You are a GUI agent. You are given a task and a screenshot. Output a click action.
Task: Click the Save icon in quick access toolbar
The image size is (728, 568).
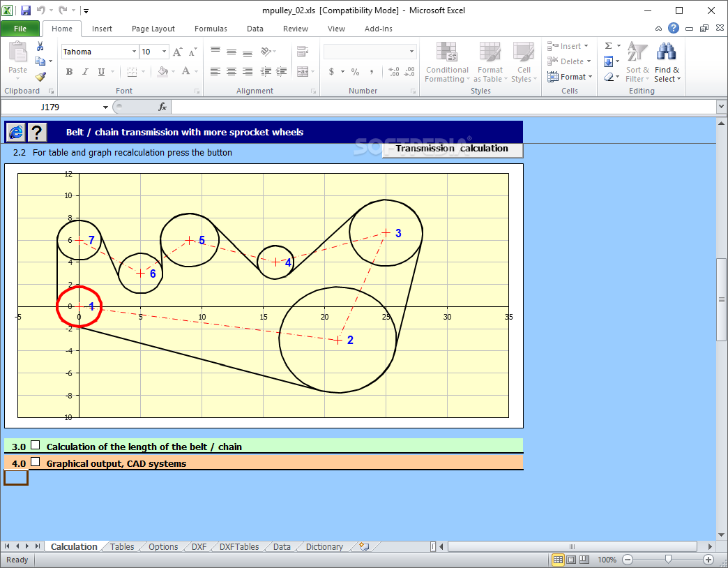point(26,10)
